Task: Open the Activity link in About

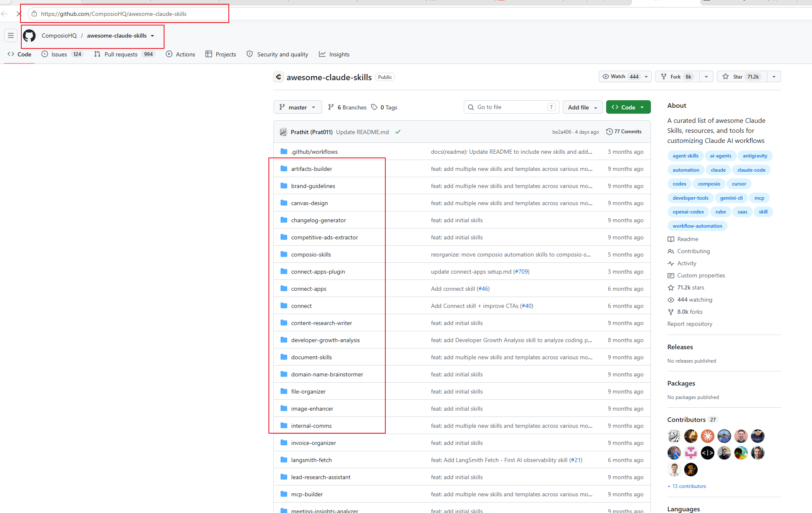Action: click(682, 263)
